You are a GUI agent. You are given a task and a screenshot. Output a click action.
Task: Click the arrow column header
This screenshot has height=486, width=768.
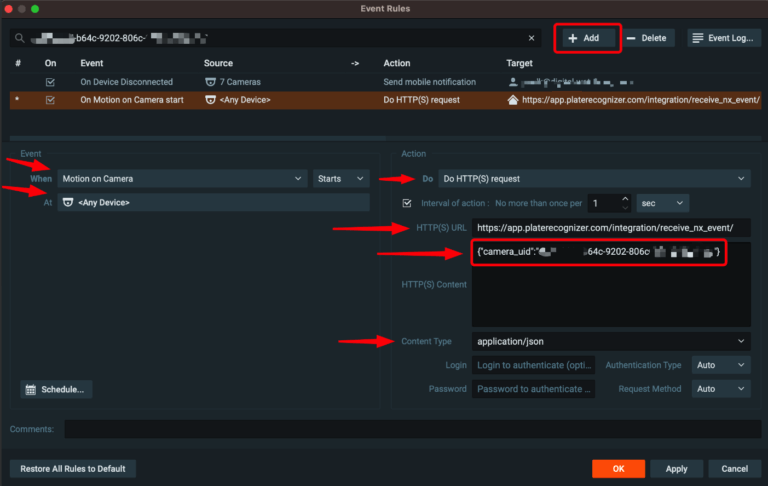point(355,63)
